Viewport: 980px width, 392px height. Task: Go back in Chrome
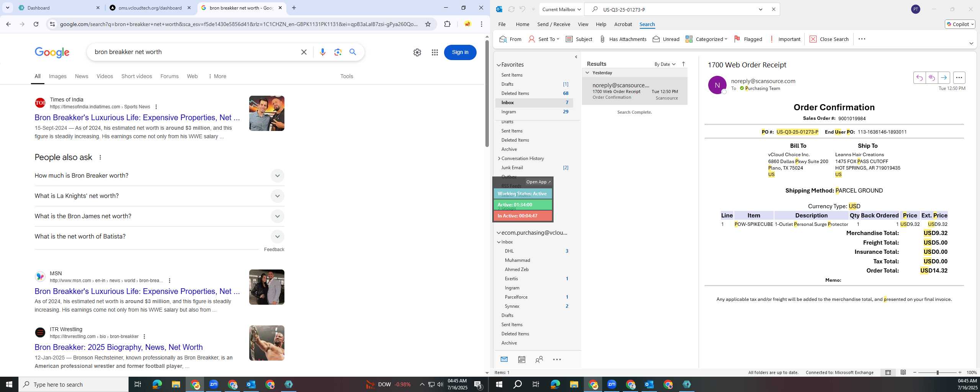coord(8,24)
